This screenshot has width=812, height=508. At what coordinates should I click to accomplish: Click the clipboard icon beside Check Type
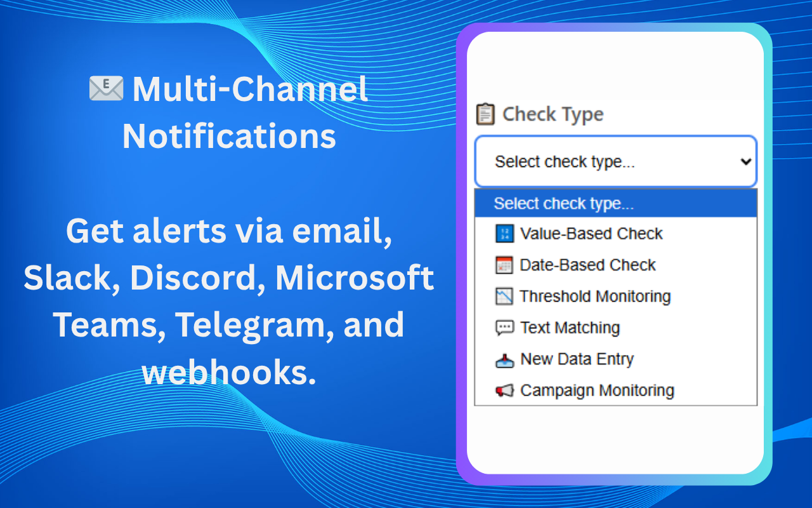click(485, 114)
